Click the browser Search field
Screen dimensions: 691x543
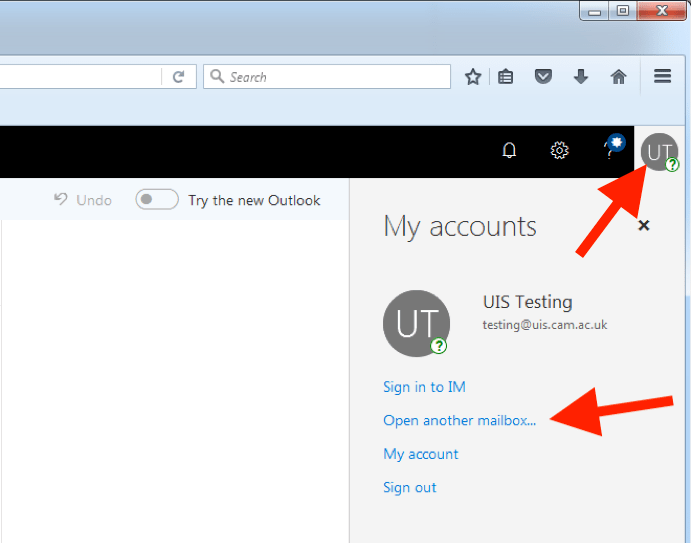[327, 77]
